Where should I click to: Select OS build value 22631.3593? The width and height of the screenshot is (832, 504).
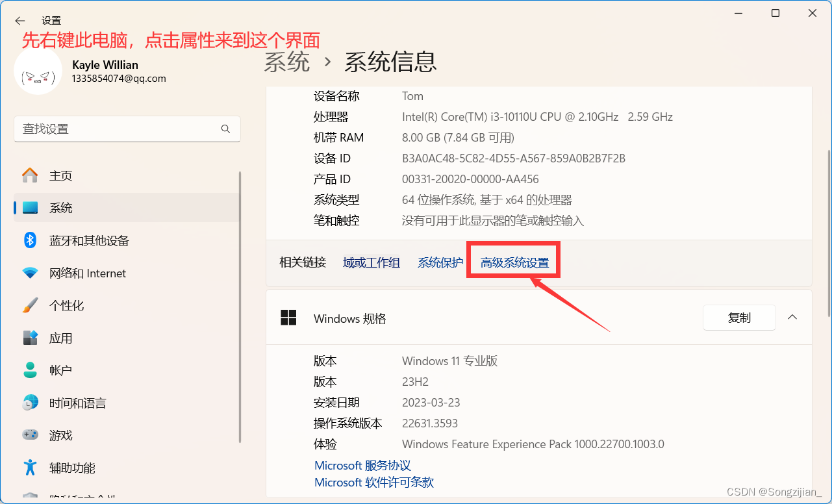430,423
